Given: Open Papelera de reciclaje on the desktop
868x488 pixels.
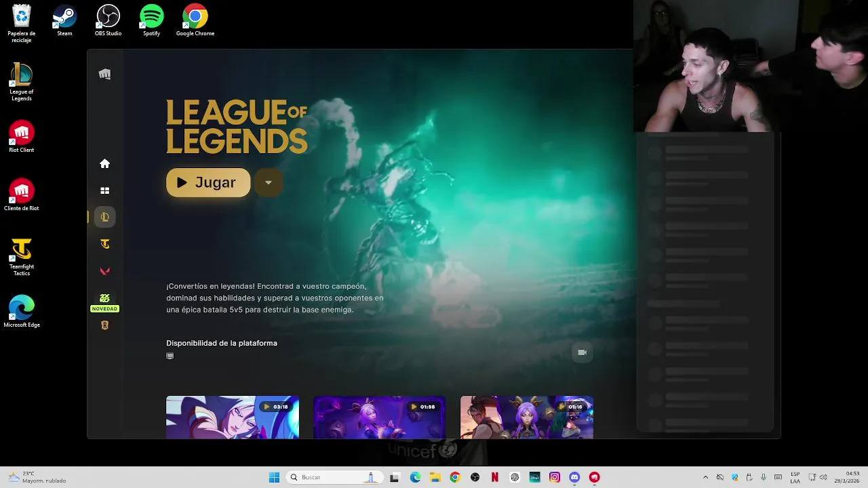Looking at the screenshot, I should coord(22,23).
